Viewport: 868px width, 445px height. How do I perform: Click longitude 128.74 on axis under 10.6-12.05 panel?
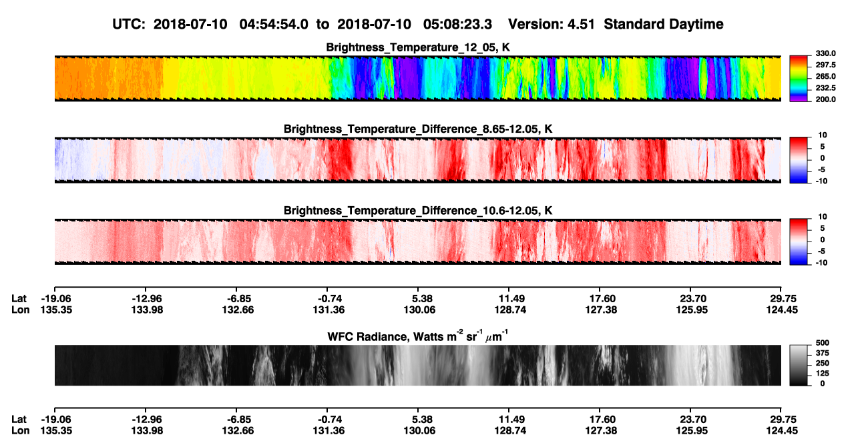click(x=510, y=310)
